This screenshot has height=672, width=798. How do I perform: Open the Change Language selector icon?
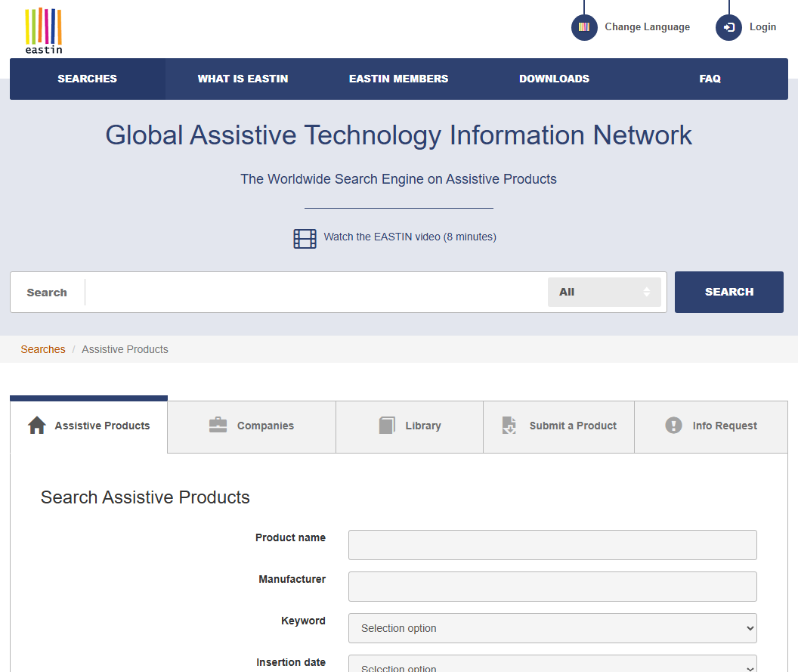tap(583, 27)
